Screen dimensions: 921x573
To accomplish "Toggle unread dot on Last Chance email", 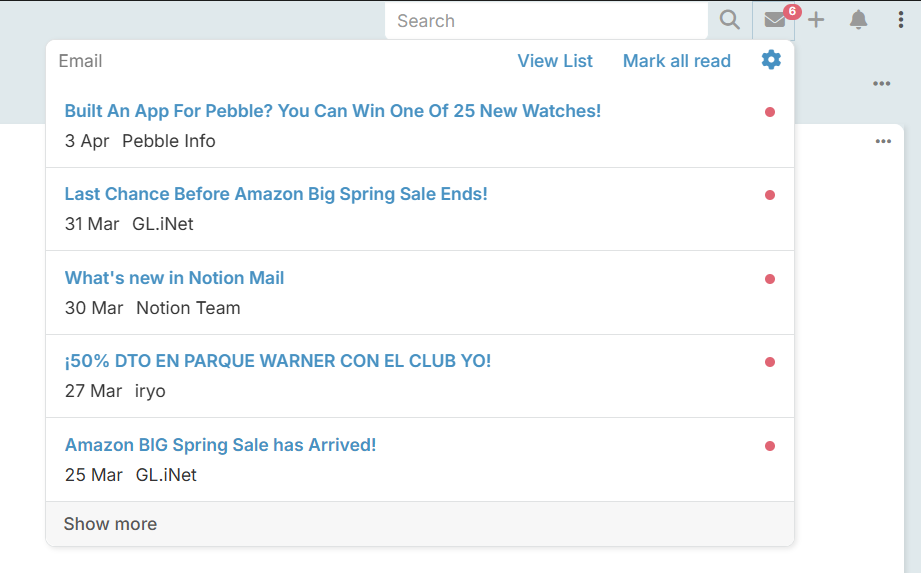I will (770, 195).
